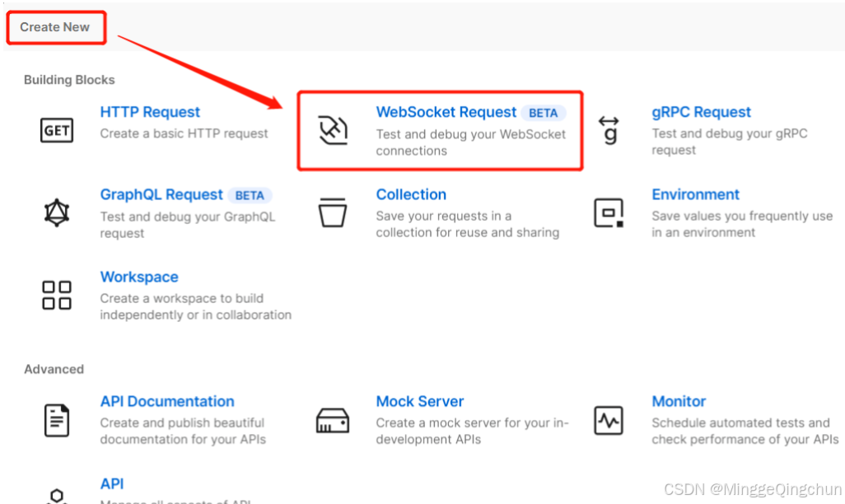Screen dimensions: 845x504
Task: Click the Create New header
Action: [55, 27]
